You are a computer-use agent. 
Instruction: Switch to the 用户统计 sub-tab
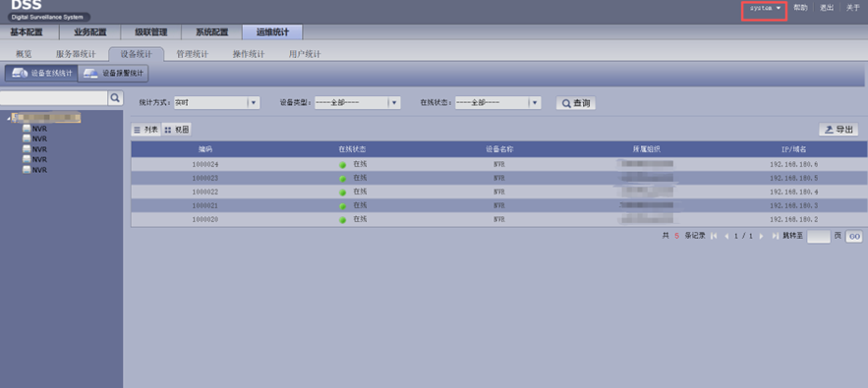tap(305, 54)
